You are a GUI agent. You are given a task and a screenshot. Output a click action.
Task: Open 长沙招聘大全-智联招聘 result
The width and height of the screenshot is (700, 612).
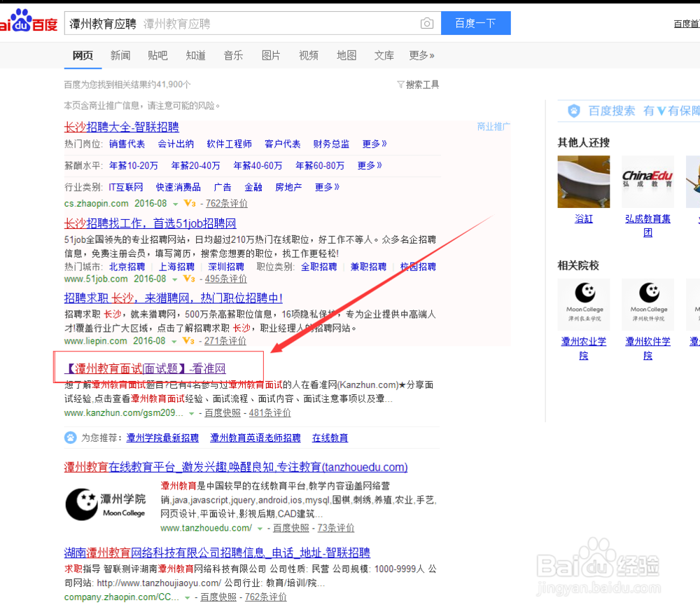coord(121,127)
